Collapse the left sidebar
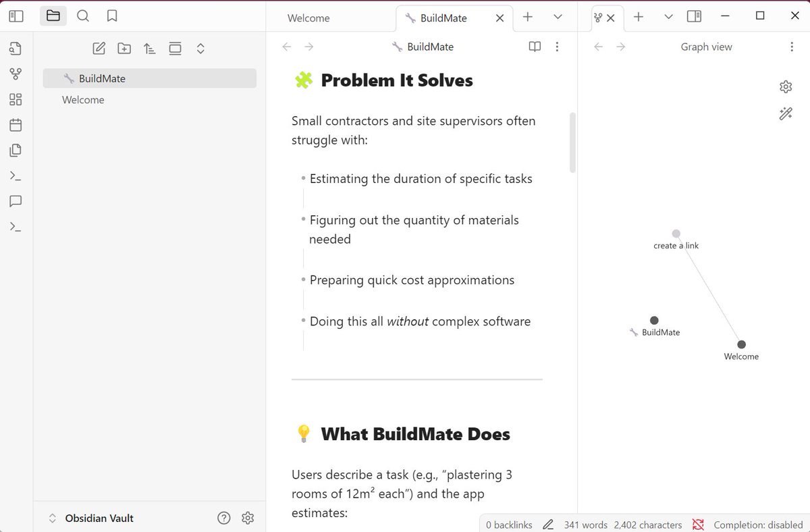The image size is (810, 532). click(x=16, y=16)
